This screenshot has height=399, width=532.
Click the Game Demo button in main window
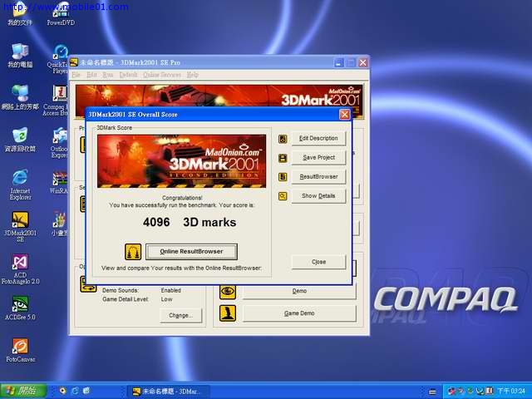click(x=299, y=313)
